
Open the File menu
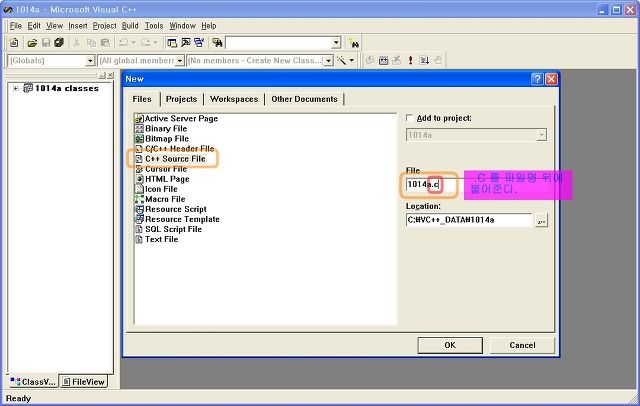point(16,26)
